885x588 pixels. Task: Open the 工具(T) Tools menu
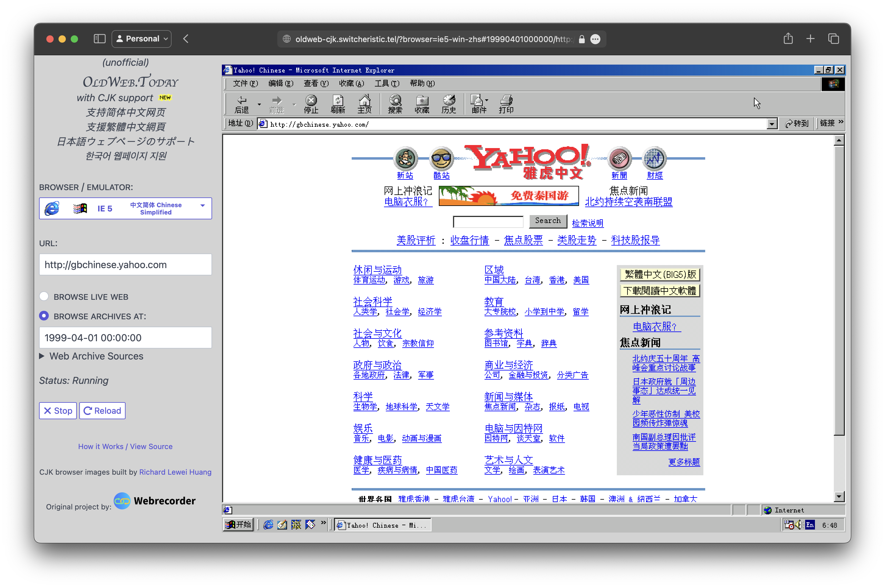click(x=387, y=83)
